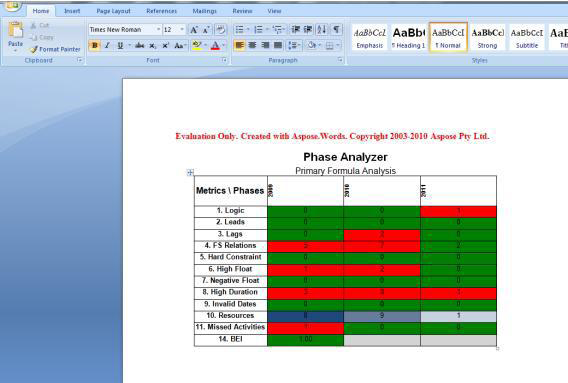Switch to the Insert tab
This screenshot has height=383, width=568.
[x=72, y=11]
